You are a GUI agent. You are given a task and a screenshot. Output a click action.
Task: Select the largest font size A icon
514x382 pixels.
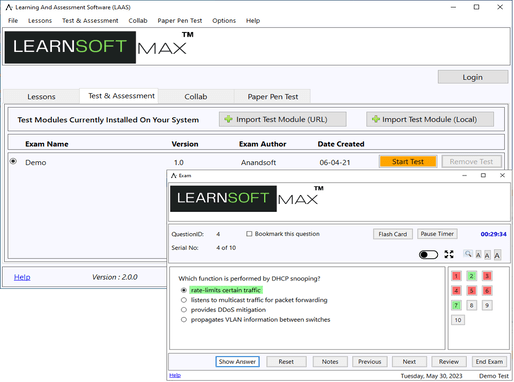(x=497, y=255)
